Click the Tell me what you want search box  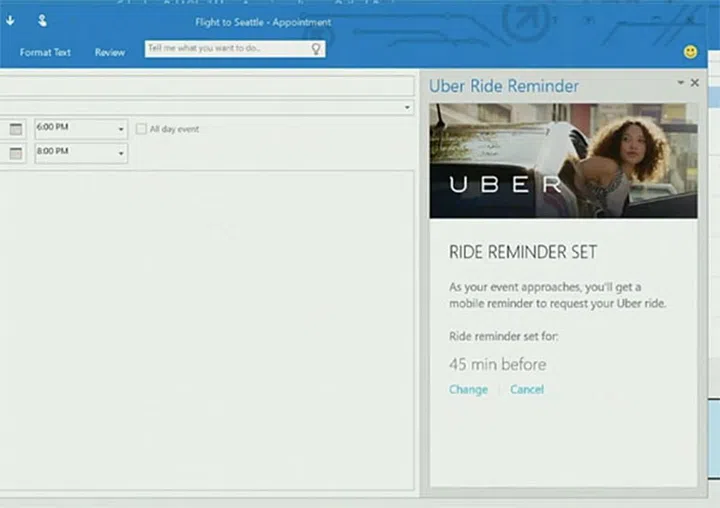(226, 48)
